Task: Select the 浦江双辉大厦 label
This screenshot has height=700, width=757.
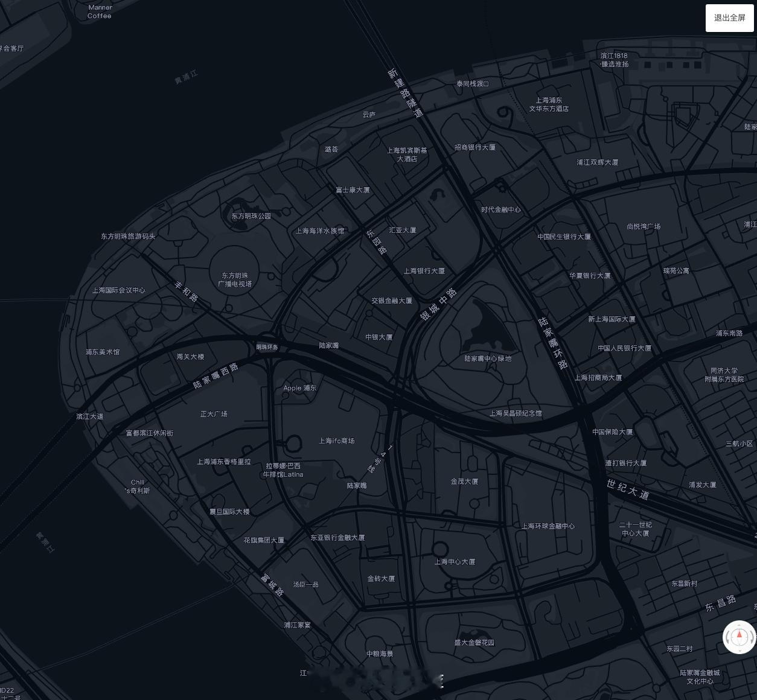Action: pyautogui.click(x=597, y=162)
